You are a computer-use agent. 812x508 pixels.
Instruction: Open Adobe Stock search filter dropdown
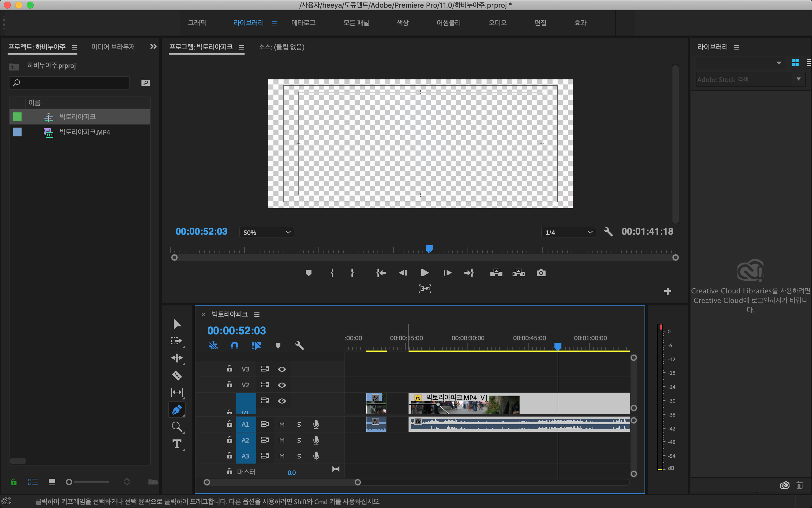[x=799, y=79]
